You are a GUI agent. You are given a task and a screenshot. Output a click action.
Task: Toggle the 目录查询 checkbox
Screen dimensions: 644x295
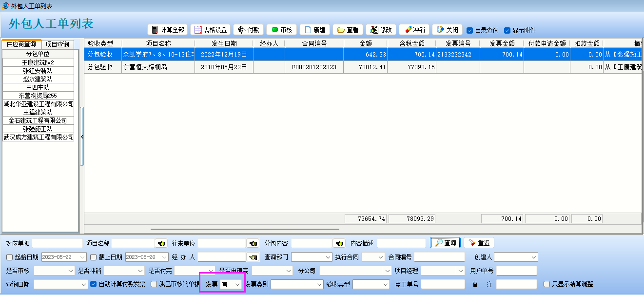(470, 30)
